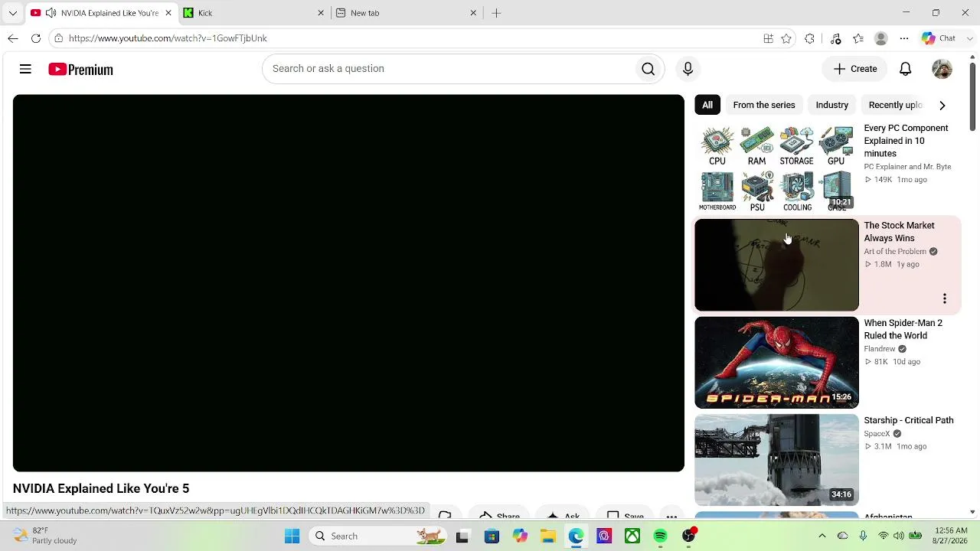Close the NVIDIA Explained tab

pyautogui.click(x=168, y=13)
